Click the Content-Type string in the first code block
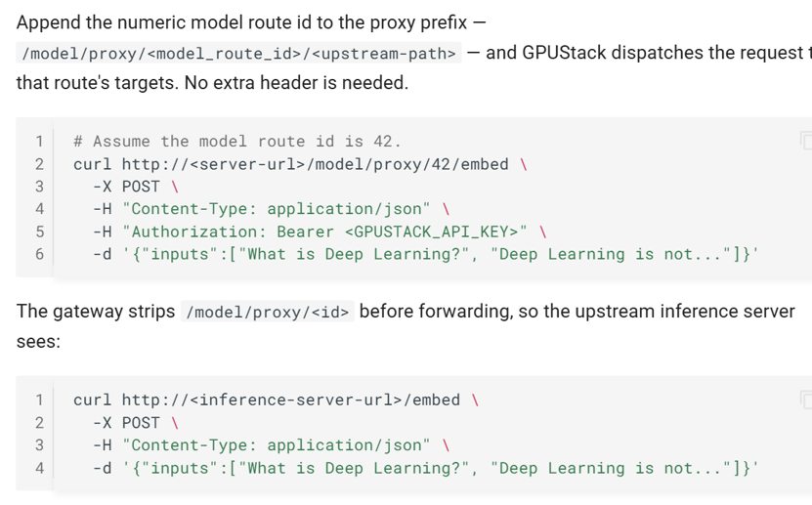The width and height of the screenshot is (812, 505). pyautogui.click(x=276, y=208)
